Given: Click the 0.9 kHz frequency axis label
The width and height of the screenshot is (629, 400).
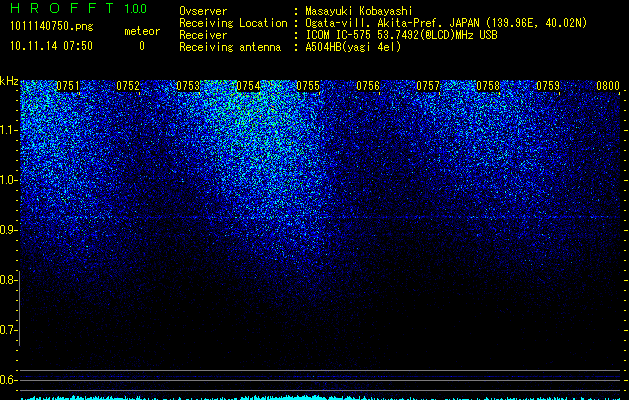Looking at the screenshot, I should point(8,230).
